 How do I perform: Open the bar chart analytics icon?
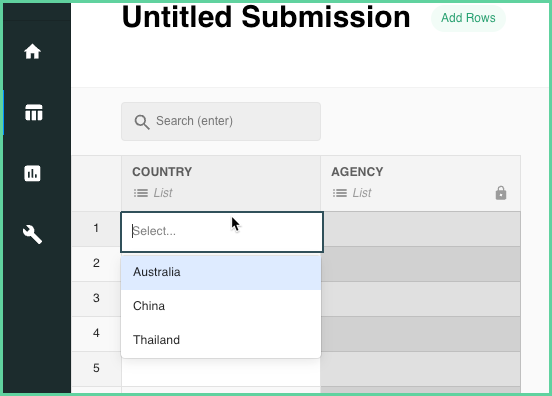(x=32, y=173)
